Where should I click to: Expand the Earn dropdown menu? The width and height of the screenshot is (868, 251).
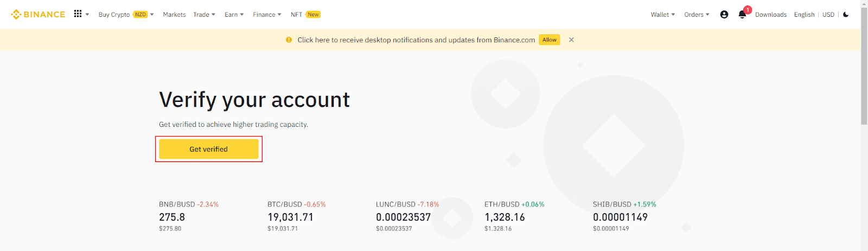pos(234,15)
